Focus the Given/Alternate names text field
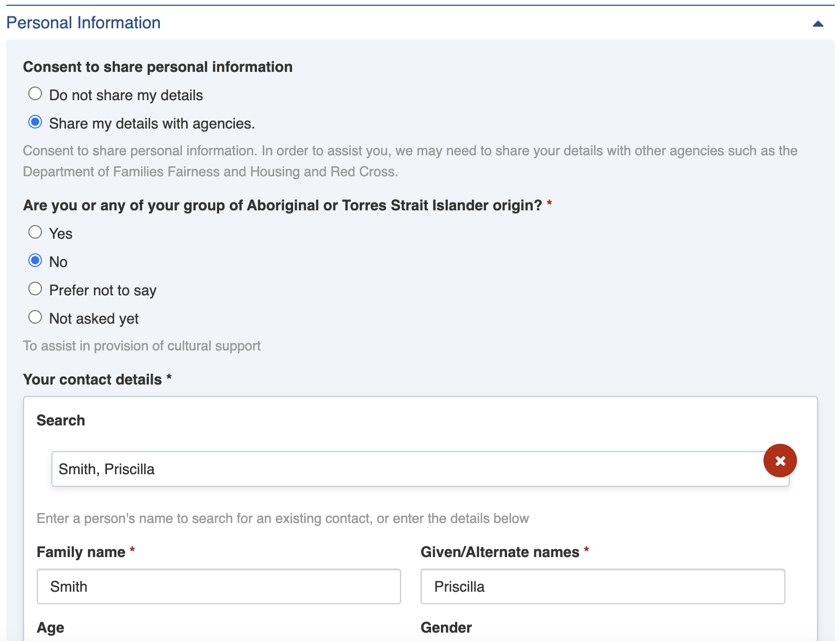Screen dimensions: 840x641 [602, 586]
